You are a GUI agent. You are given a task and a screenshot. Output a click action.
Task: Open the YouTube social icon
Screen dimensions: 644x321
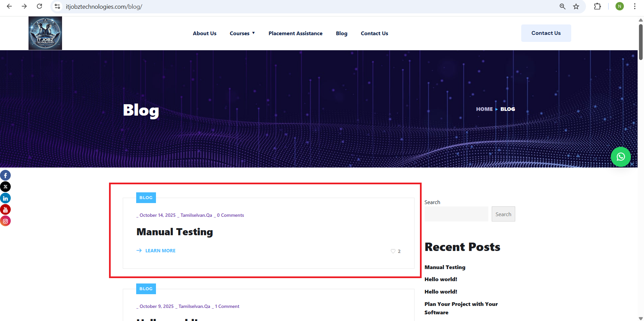coord(5,209)
